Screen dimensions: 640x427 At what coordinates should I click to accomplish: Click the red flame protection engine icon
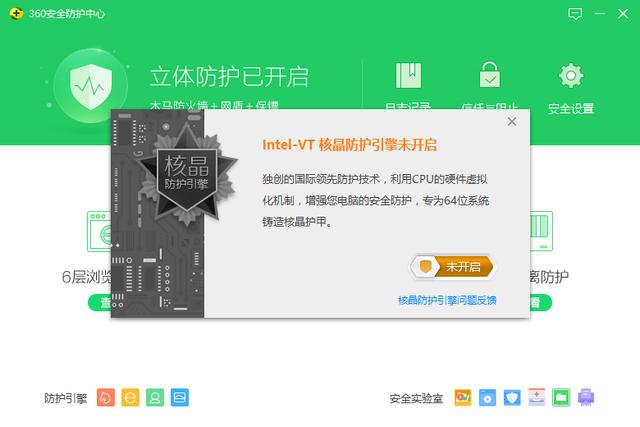(x=106, y=397)
